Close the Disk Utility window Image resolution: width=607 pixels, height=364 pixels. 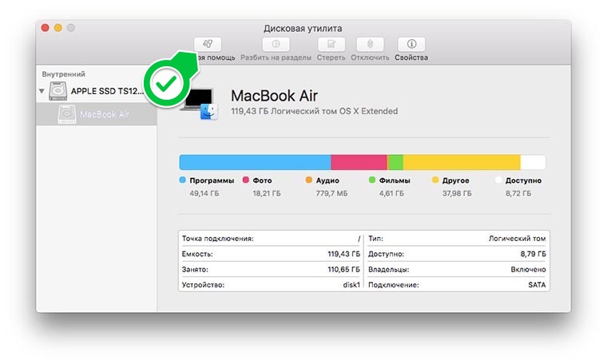[x=46, y=28]
